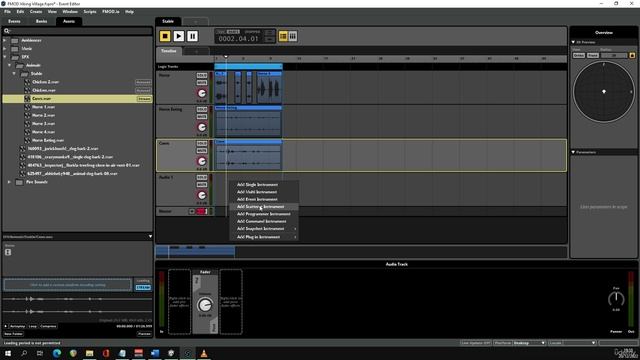Toggle Autoplay in asset preview
Image resolution: width=640 pixels, height=360 pixels.
coord(18,327)
